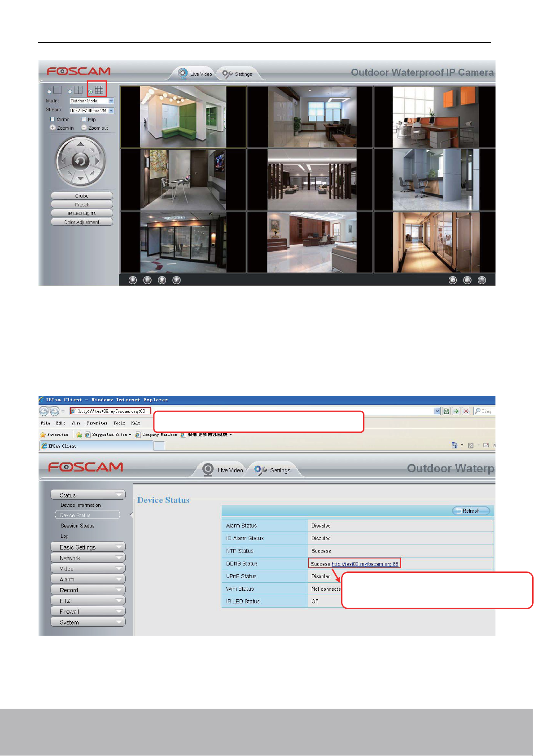Screen dimensions: 534x756
Task: Click the RSS feeds icon in IE
Action: (x=471, y=445)
